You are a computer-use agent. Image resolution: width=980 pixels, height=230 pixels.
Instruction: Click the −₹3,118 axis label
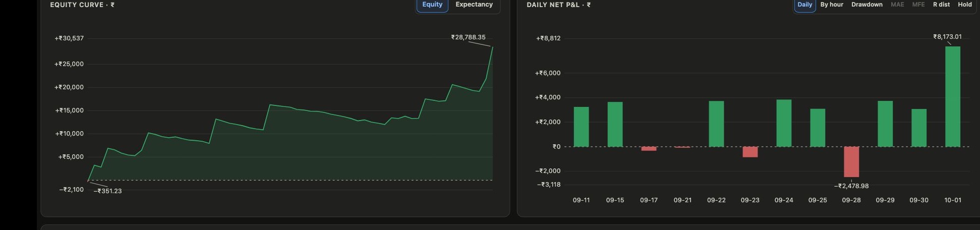tap(548, 185)
